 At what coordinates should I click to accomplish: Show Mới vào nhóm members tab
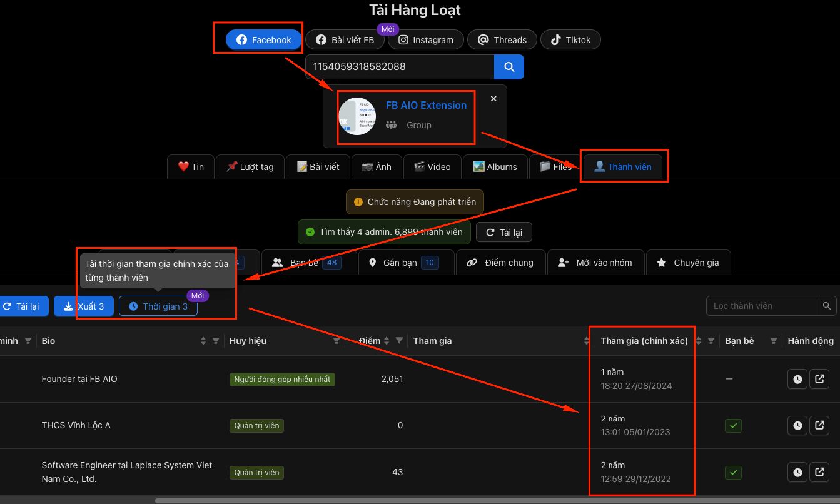595,263
